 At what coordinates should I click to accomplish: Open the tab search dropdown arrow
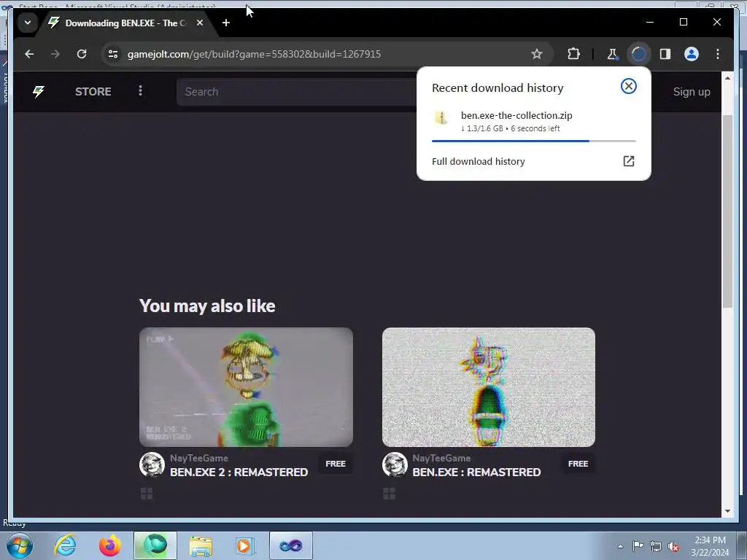(28, 23)
